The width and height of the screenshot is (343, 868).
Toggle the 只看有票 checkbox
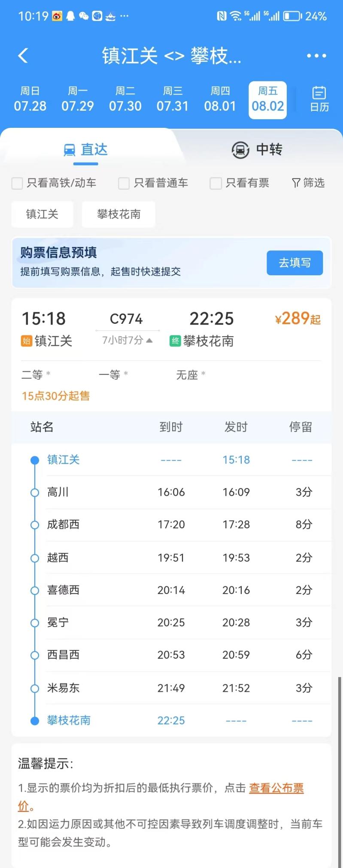coord(216,184)
